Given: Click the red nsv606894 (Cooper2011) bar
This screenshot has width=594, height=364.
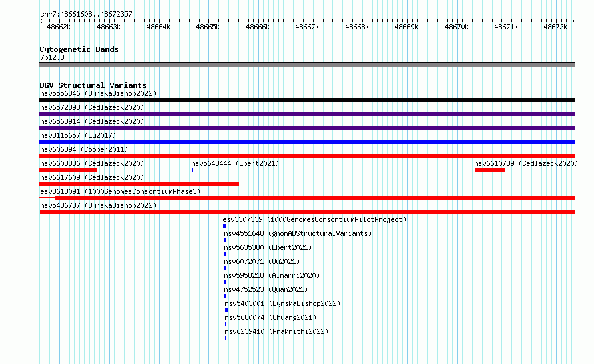Looking at the screenshot, I should click(x=307, y=156).
